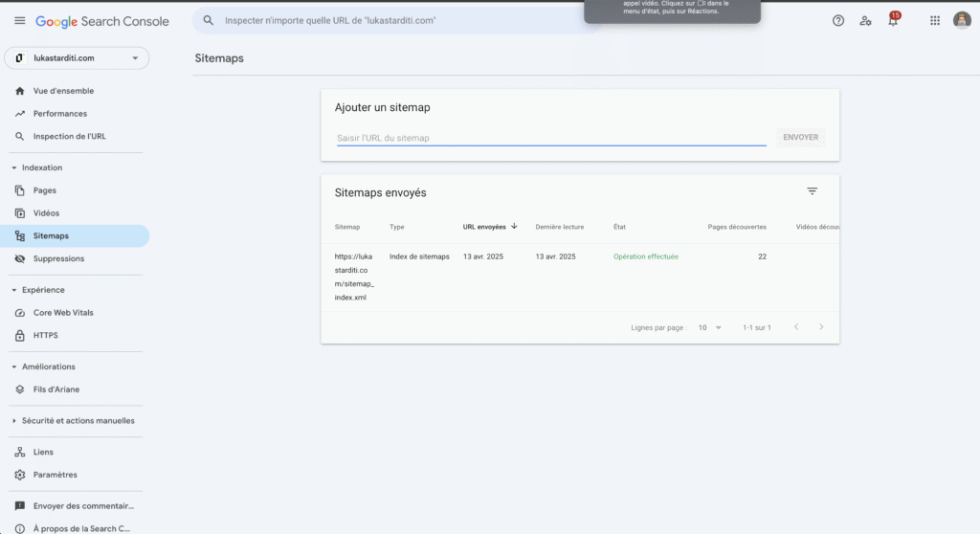Open the Help question mark icon
The height and width of the screenshot is (534, 980).
[838, 21]
